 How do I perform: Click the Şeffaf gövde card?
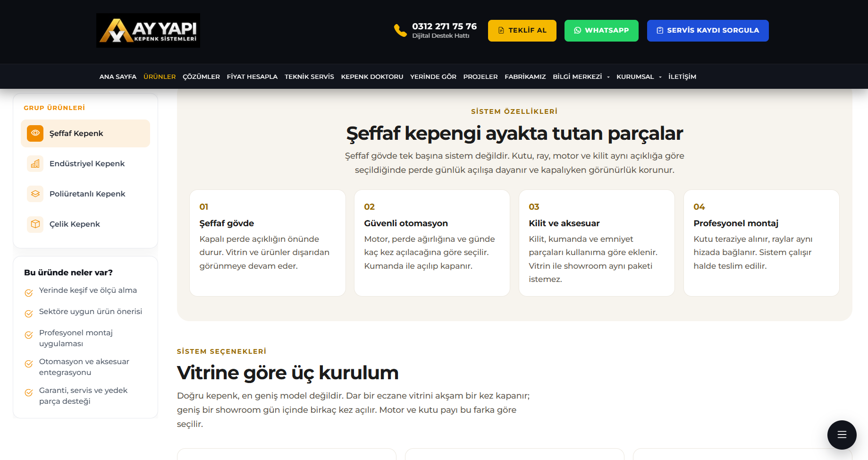268,243
